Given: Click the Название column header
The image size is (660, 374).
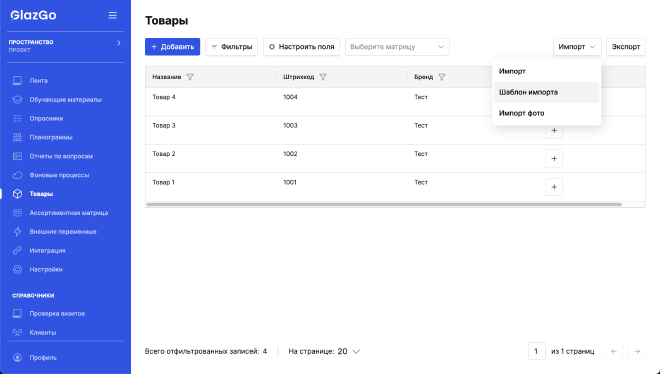Looking at the screenshot, I should [167, 77].
